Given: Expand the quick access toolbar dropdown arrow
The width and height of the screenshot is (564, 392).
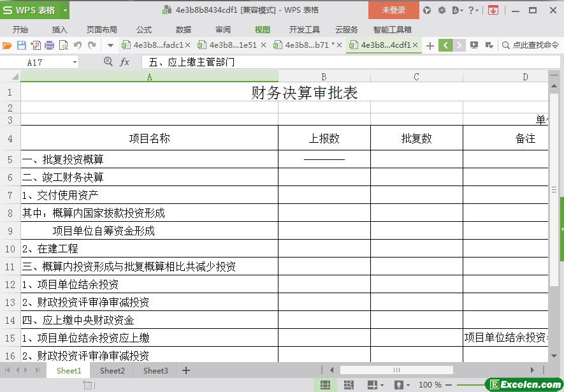Looking at the screenshot, I should point(110,46).
